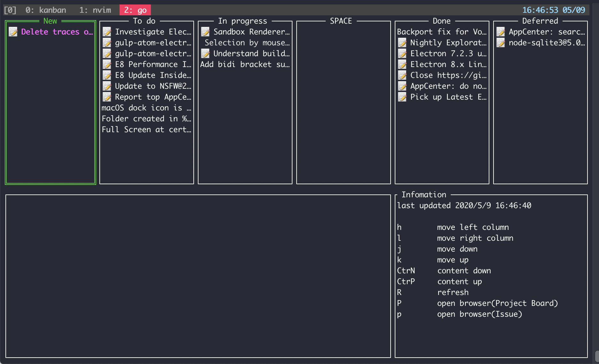Click the 'content down' help line

click(x=444, y=270)
